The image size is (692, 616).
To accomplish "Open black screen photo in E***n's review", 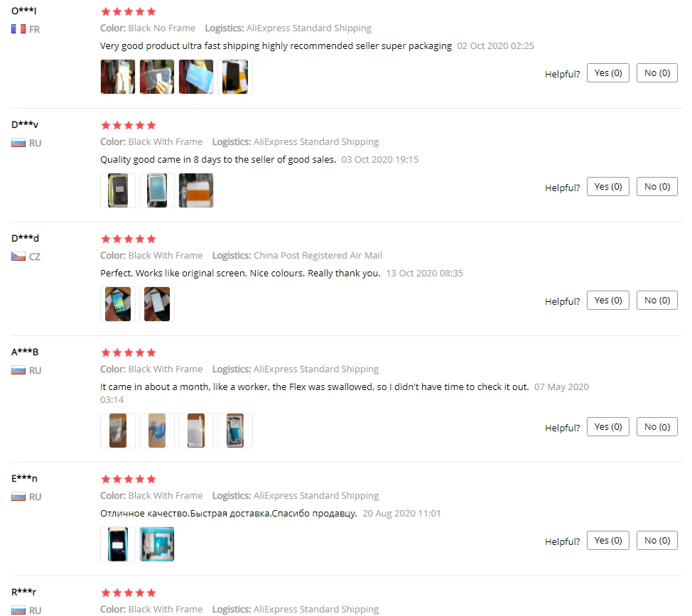I will pos(117,544).
